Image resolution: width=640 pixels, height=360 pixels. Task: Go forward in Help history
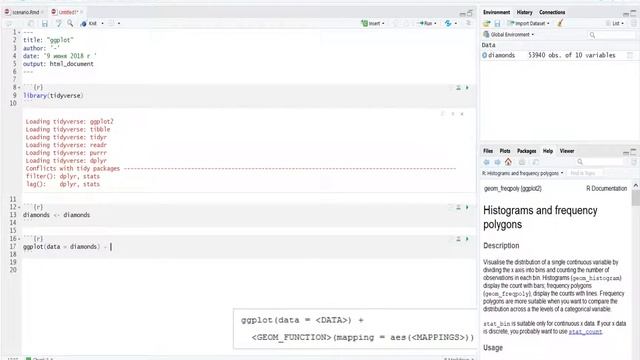coord(497,162)
